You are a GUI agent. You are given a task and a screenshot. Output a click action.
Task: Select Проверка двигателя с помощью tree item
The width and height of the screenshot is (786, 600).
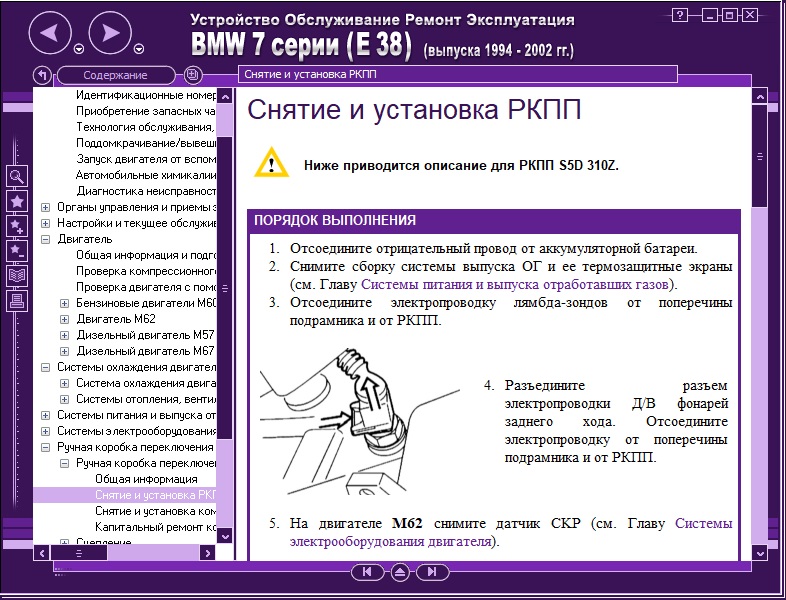coord(146,287)
